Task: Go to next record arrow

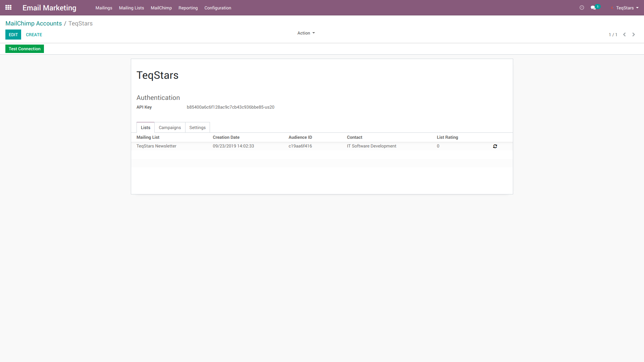Action: click(634, 35)
